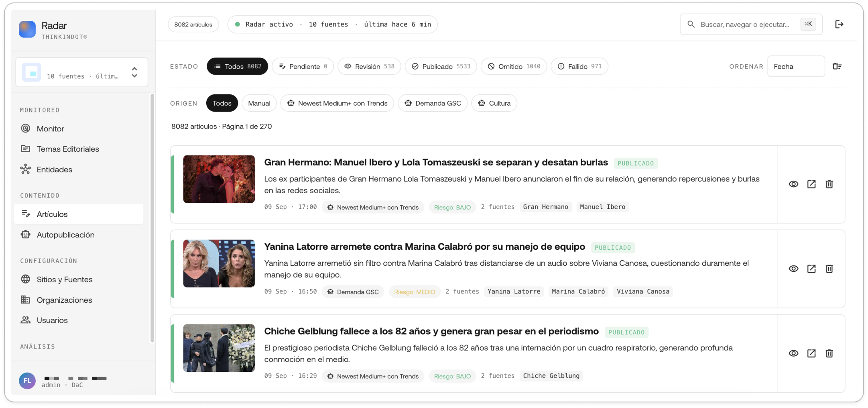Filter origin by Cultura
Viewport: 868px width, 408px height.
(x=494, y=103)
